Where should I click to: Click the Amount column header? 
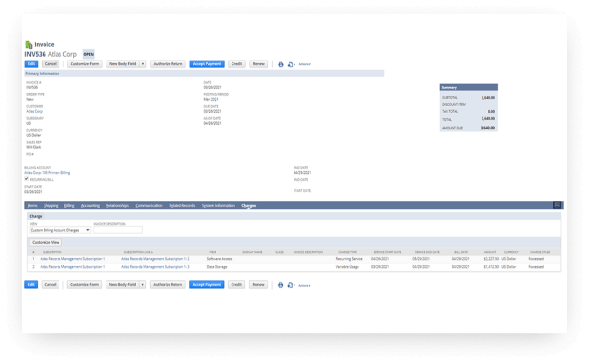[x=490, y=252]
